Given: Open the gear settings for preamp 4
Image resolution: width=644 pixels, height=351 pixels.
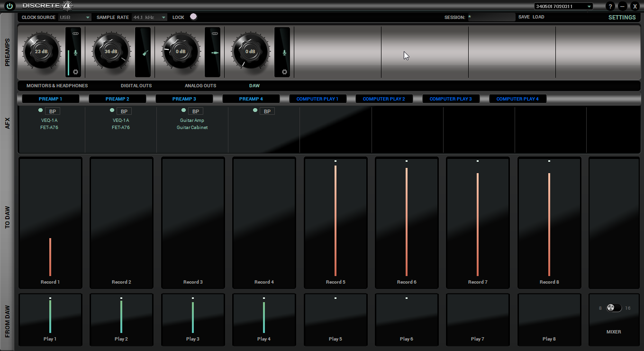Looking at the screenshot, I should (284, 72).
